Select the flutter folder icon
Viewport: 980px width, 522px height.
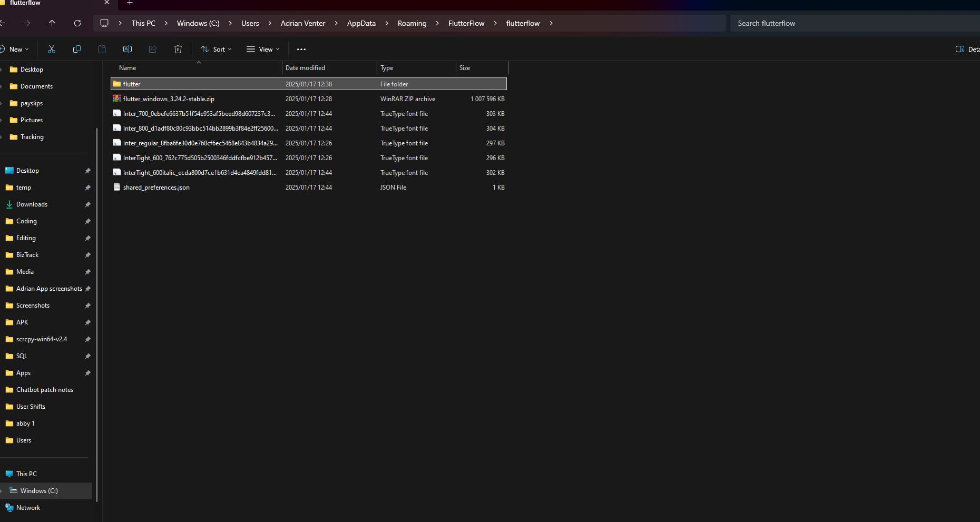[x=117, y=84]
